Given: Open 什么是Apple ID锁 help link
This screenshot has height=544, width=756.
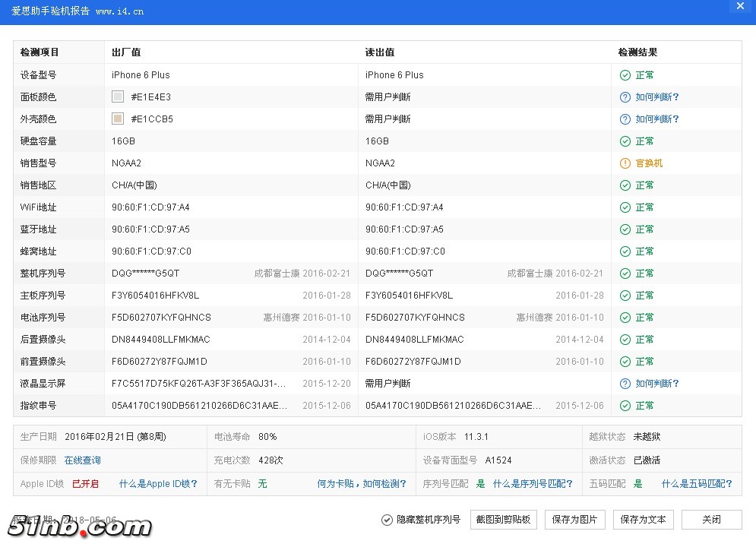Looking at the screenshot, I should point(158,484).
